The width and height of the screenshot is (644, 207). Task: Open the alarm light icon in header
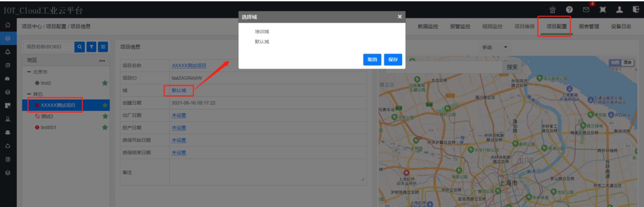(552, 10)
